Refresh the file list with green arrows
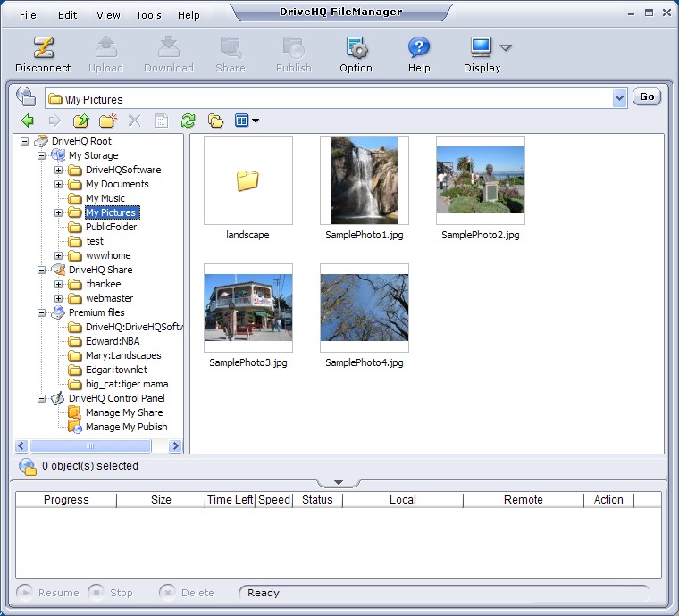Screen dimensions: 679x616 click(x=188, y=121)
